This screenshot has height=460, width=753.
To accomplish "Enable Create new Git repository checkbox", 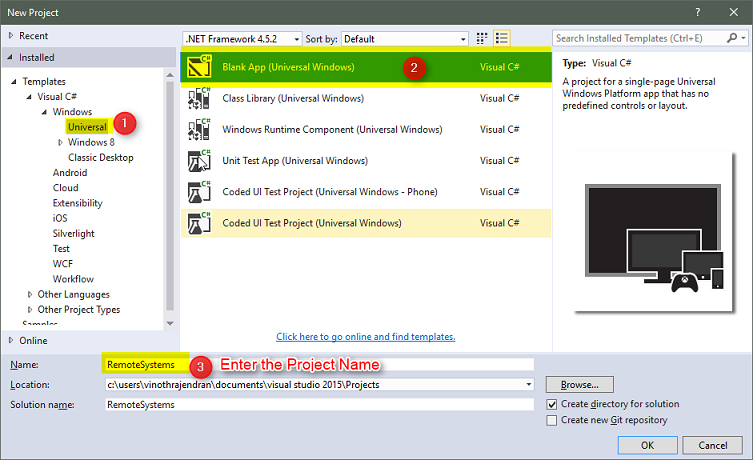I will (552, 420).
